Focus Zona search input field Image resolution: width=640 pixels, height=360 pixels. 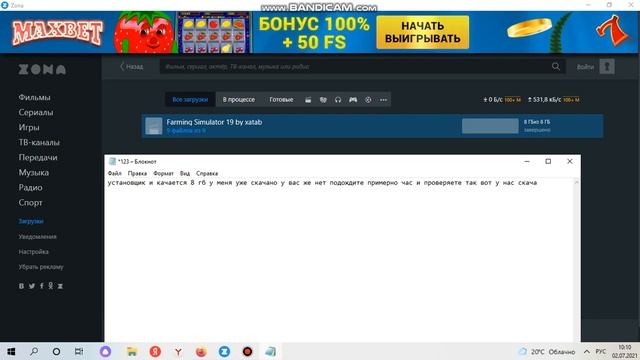pyautogui.click(x=354, y=67)
